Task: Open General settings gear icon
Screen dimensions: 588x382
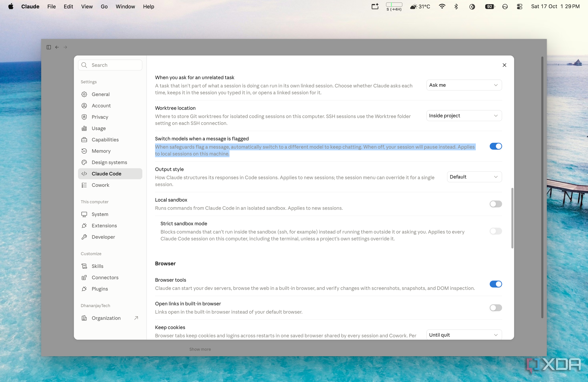Action: (84, 94)
